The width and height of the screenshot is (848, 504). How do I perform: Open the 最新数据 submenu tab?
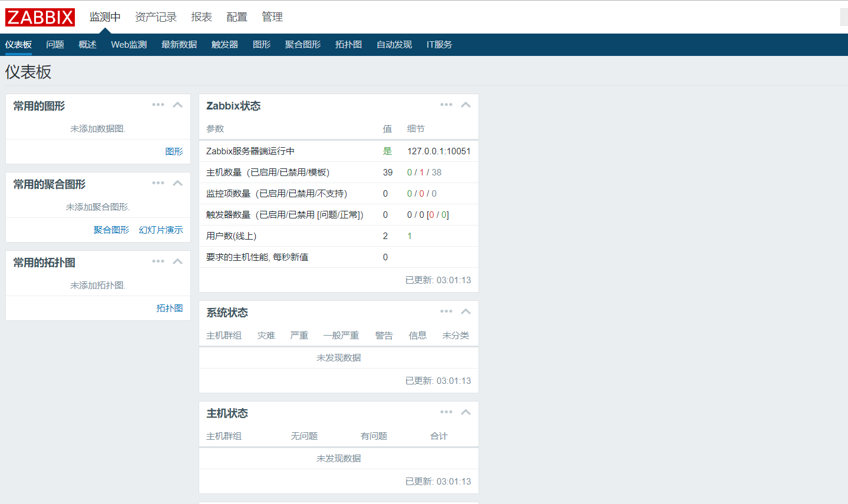179,45
